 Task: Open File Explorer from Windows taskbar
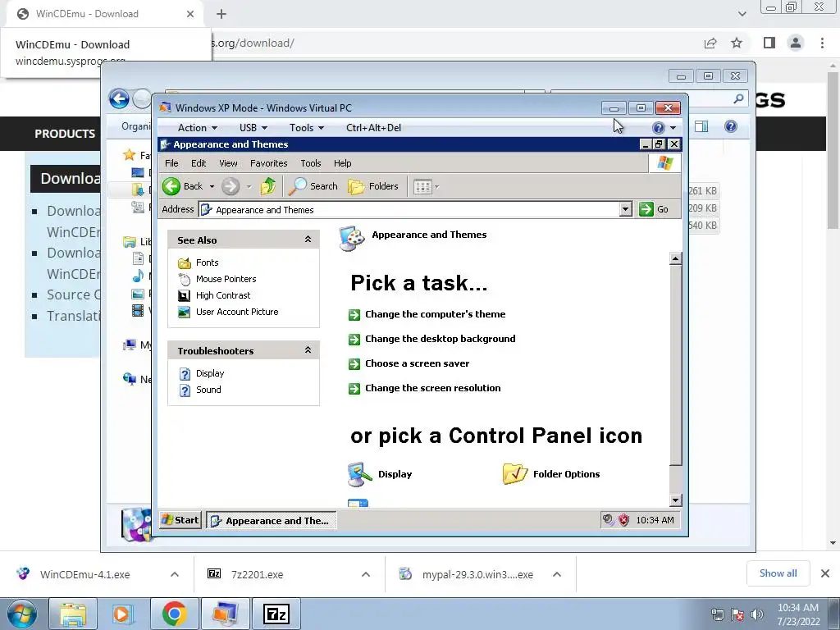(x=73, y=614)
